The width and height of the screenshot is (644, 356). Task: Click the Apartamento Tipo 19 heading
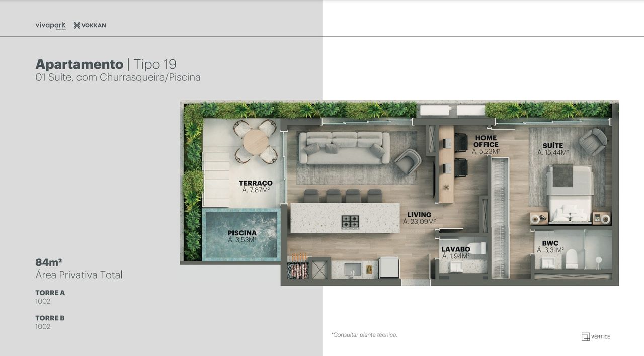point(106,64)
